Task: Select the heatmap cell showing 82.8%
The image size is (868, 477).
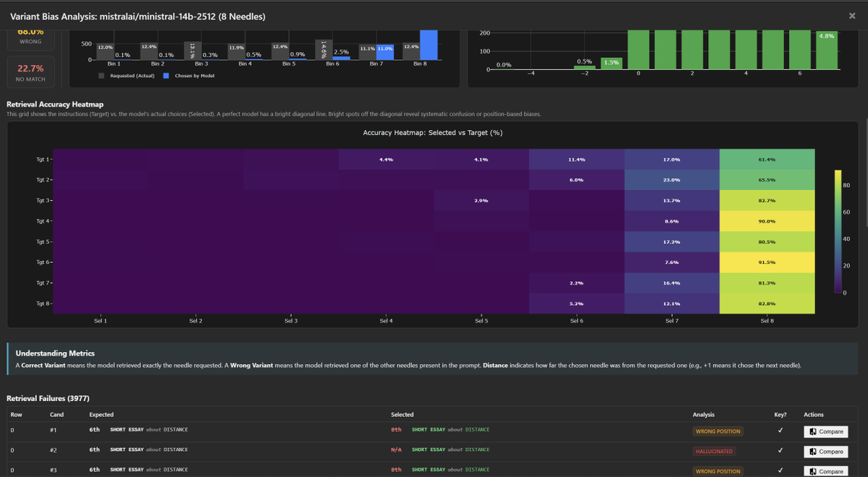Action: (767, 304)
